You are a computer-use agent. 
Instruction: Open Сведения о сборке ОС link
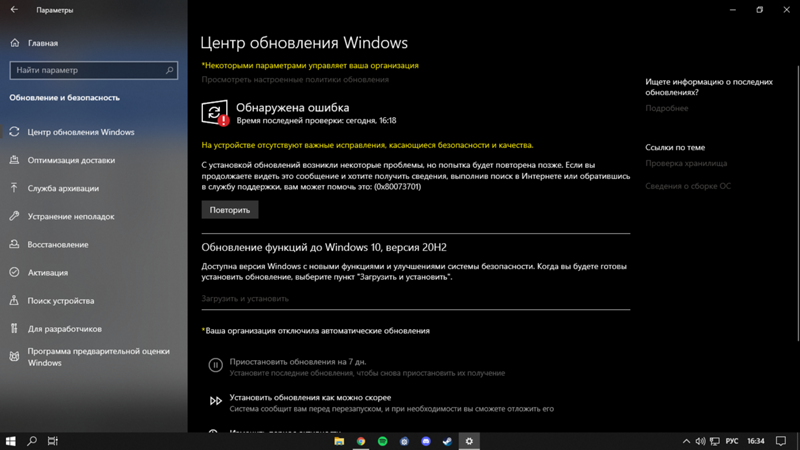[x=688, y=186]
